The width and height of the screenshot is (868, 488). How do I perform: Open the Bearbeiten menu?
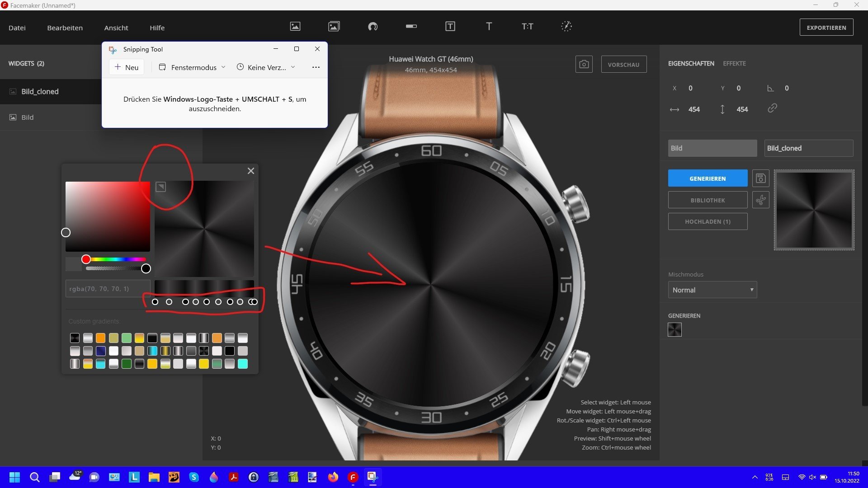click(65, 28)
